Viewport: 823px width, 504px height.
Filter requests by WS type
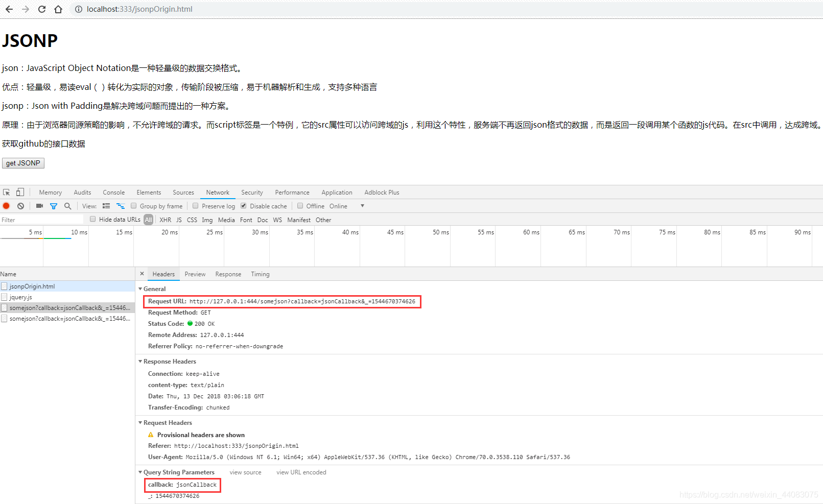click(277, 220)
